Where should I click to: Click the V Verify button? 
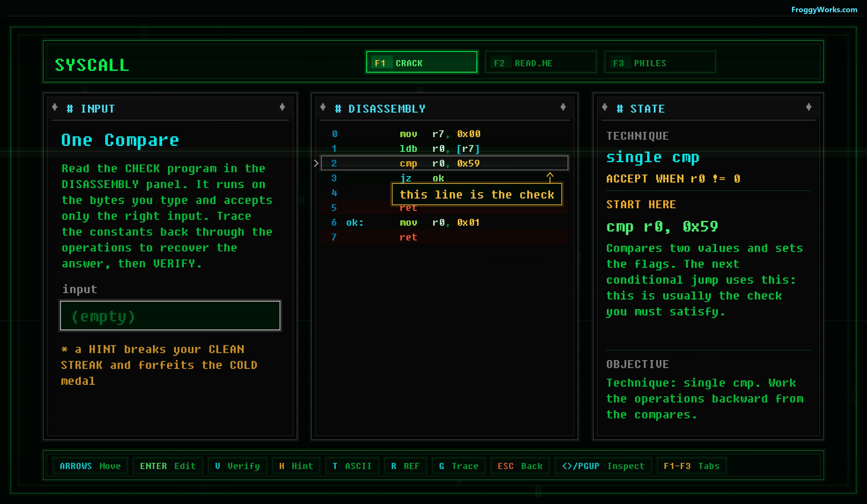pyautogui.click(x=237, y=466)
